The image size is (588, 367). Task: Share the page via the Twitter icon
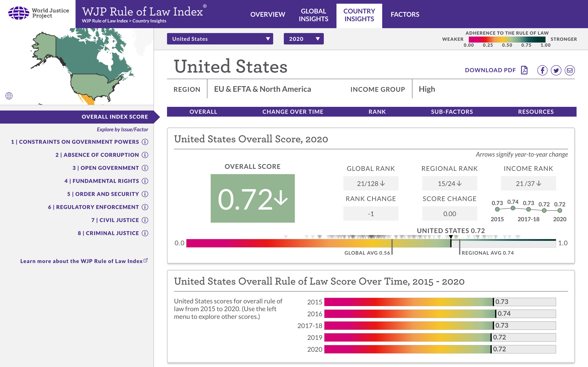click(x=556, y=70)
